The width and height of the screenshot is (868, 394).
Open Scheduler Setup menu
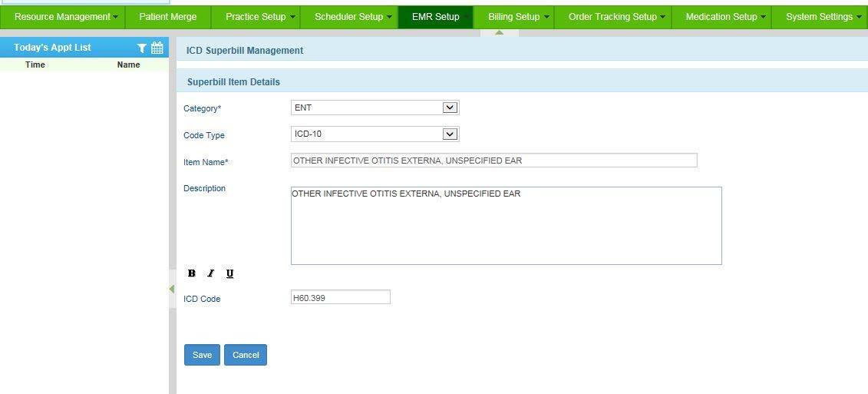point(353,17)
